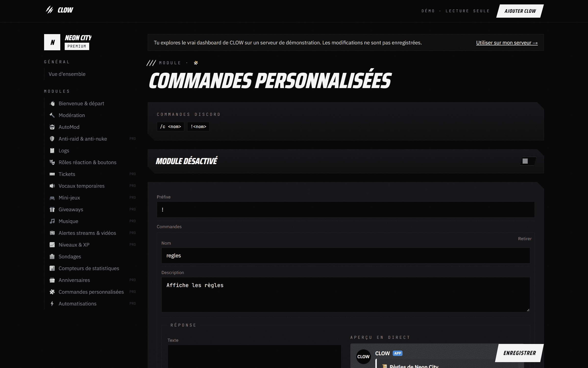Open the Niveaux & XP chart icon
This screenshot has width=588, height=368.
point(52,245)
